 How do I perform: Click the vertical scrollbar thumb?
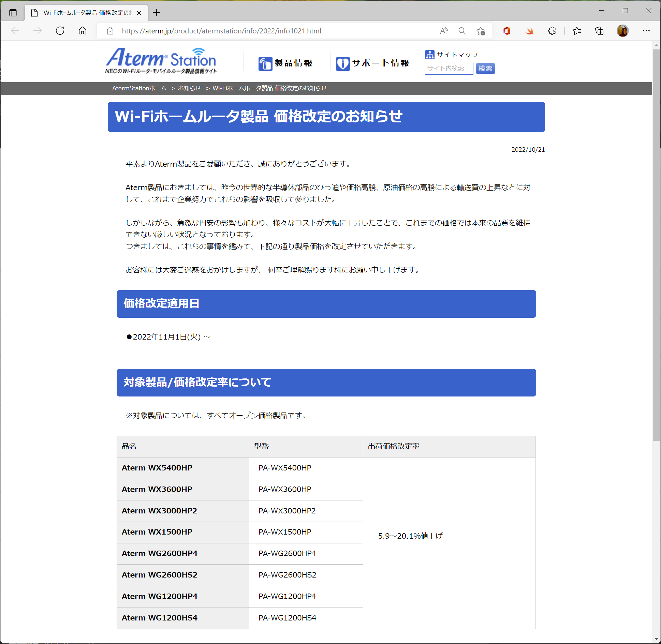pos(656,245)
